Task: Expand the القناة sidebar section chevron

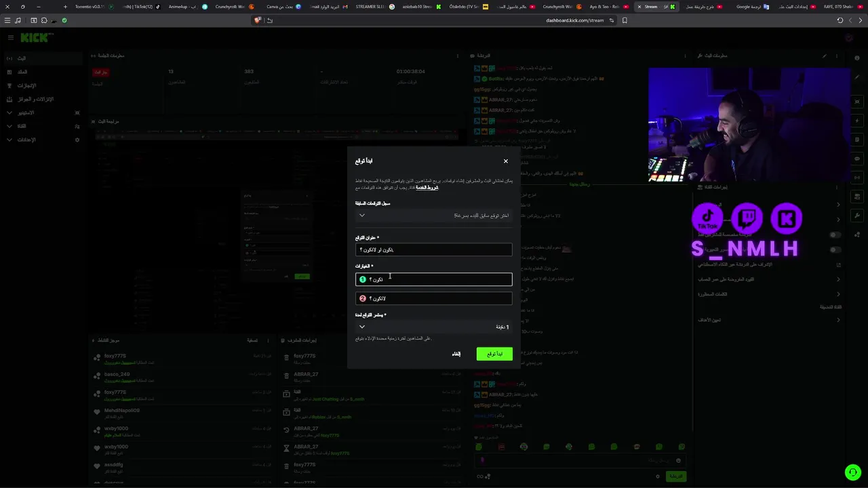Action: (9, 126)
